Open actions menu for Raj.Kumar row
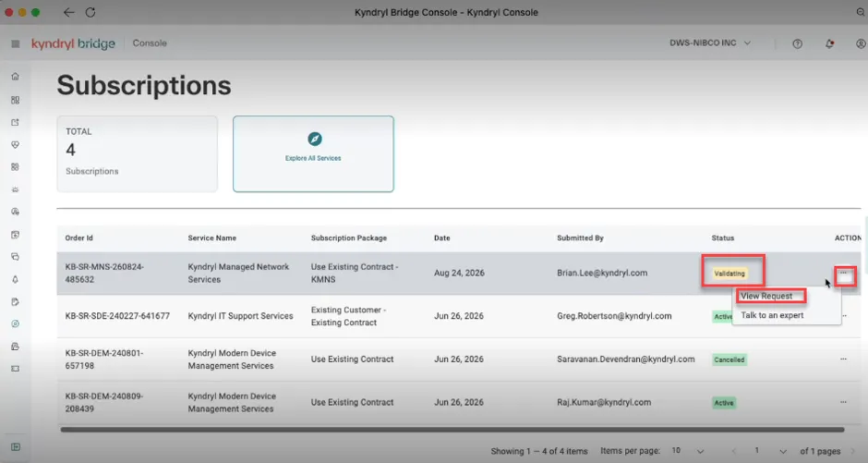This screenshot has width=868, height=463. coord(844,403)
